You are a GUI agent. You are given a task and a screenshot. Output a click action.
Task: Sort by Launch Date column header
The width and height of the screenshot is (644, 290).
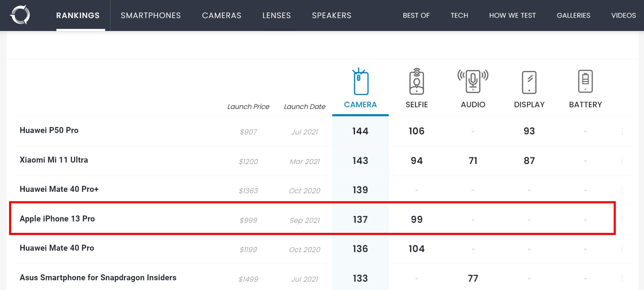(x=304, y=107)
